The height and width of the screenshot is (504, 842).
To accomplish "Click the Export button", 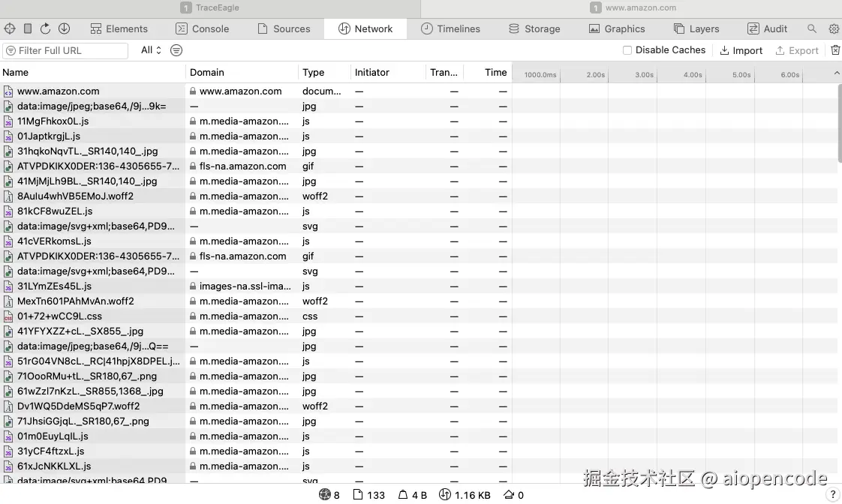I will [x=797, y=50].
